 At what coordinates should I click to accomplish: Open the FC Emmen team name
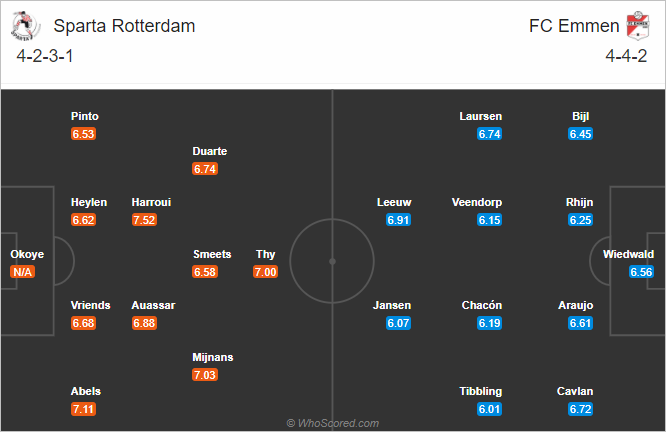point(574,26)
